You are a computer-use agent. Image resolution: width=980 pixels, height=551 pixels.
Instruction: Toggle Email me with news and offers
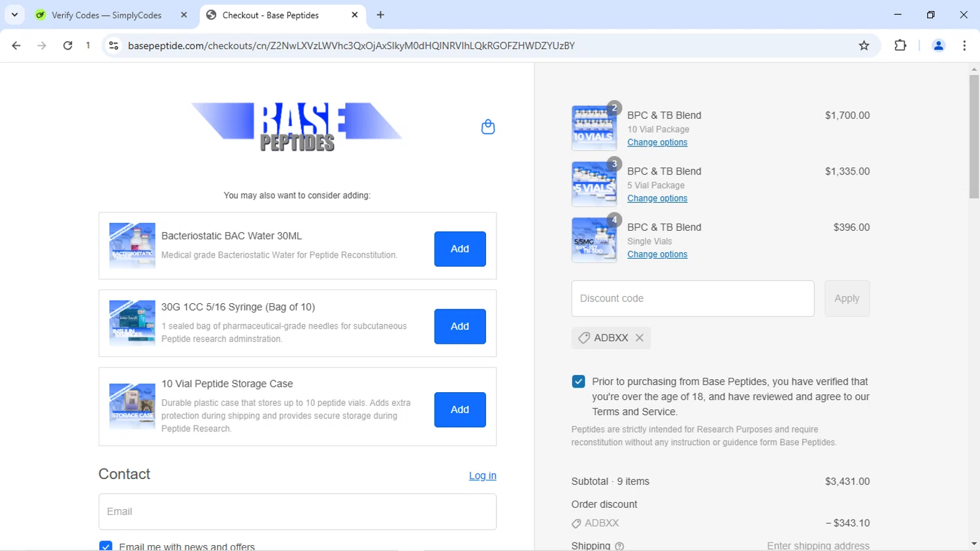click(x=106, y=546)
